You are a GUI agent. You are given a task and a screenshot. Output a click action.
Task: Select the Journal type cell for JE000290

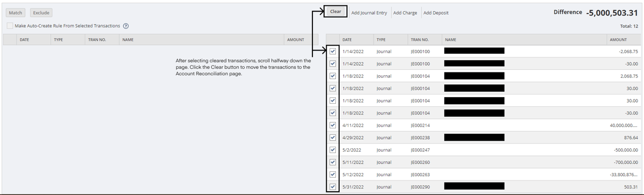coord(384,187)
